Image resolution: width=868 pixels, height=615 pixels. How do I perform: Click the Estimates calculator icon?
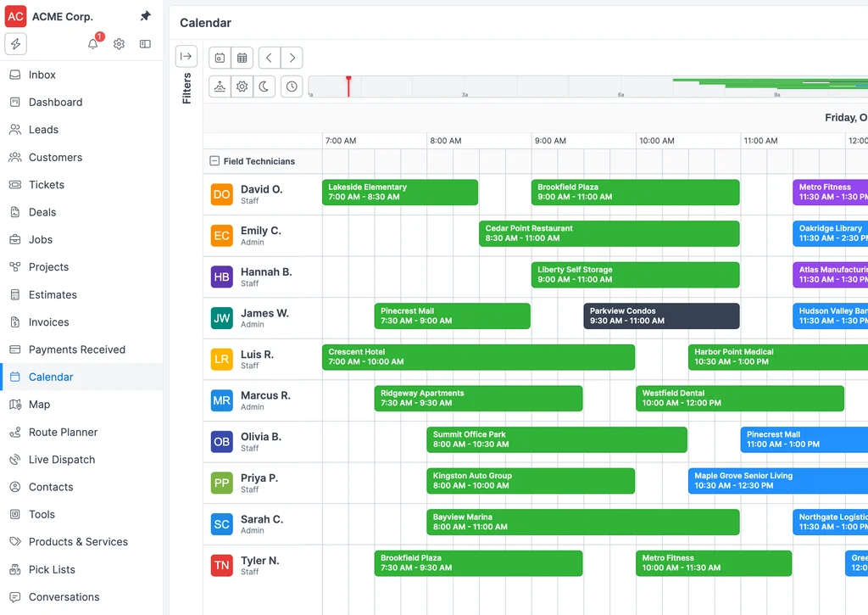click(x=15, y=294)
